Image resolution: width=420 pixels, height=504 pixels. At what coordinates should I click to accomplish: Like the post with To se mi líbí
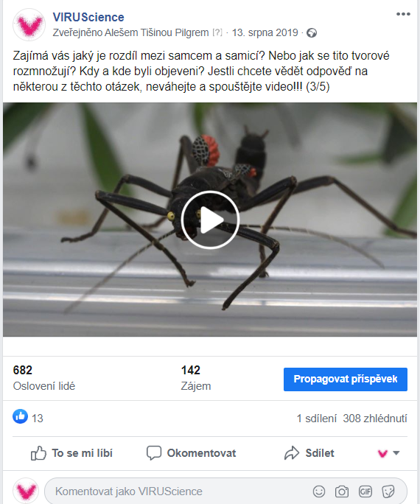71,453
